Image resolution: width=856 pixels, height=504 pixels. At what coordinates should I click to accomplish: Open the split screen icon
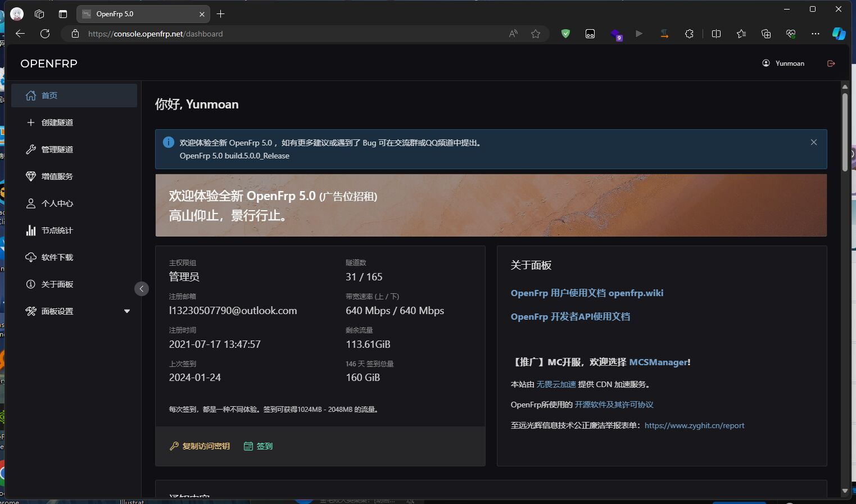pyautogui.click(x=716, y=34)
